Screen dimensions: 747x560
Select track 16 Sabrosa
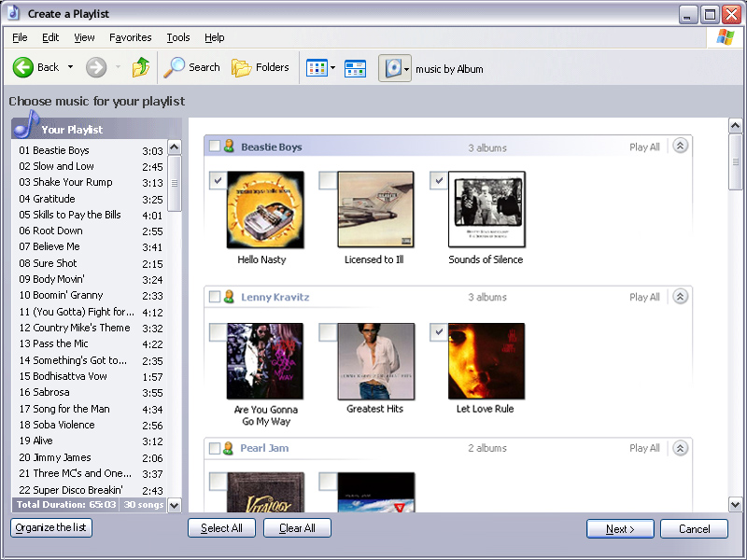point(91,392)
